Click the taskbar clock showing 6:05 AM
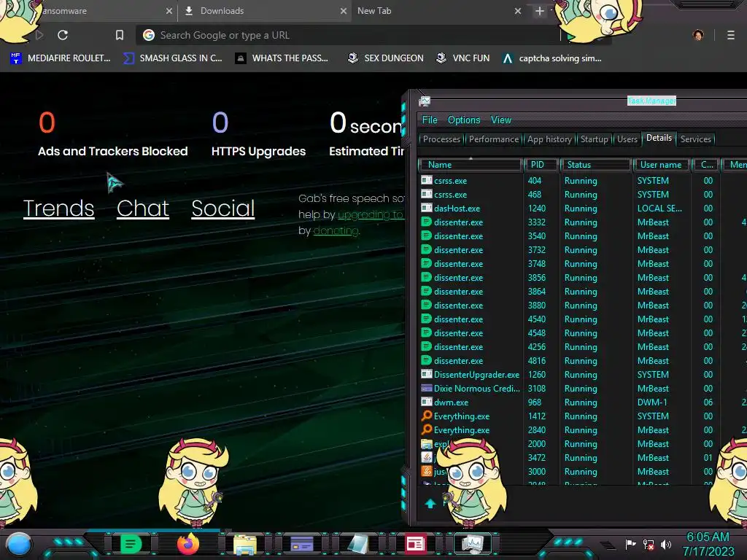The width and height of the screenshot is (747, 560). pyautogui.click(x=708, y=544)
